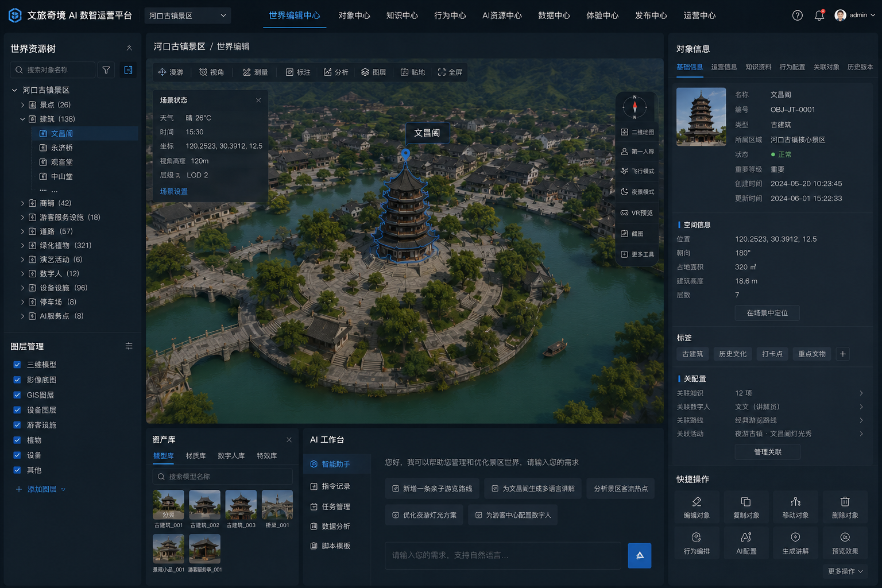Click the filter icon in resource tree

point(106,70)
